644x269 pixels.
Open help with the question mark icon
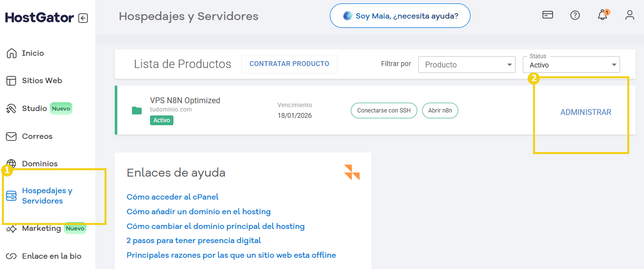[x=575, y=15]
